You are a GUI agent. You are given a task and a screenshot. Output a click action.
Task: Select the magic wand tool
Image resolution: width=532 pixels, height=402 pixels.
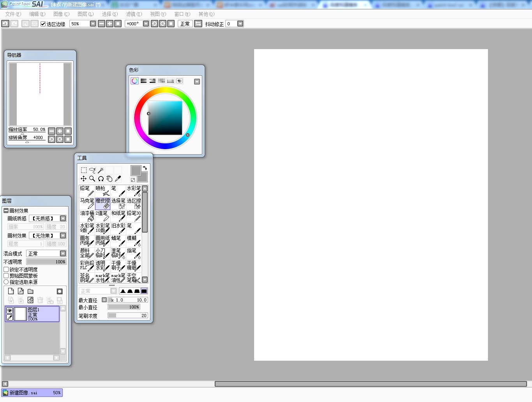pos(101,170)
